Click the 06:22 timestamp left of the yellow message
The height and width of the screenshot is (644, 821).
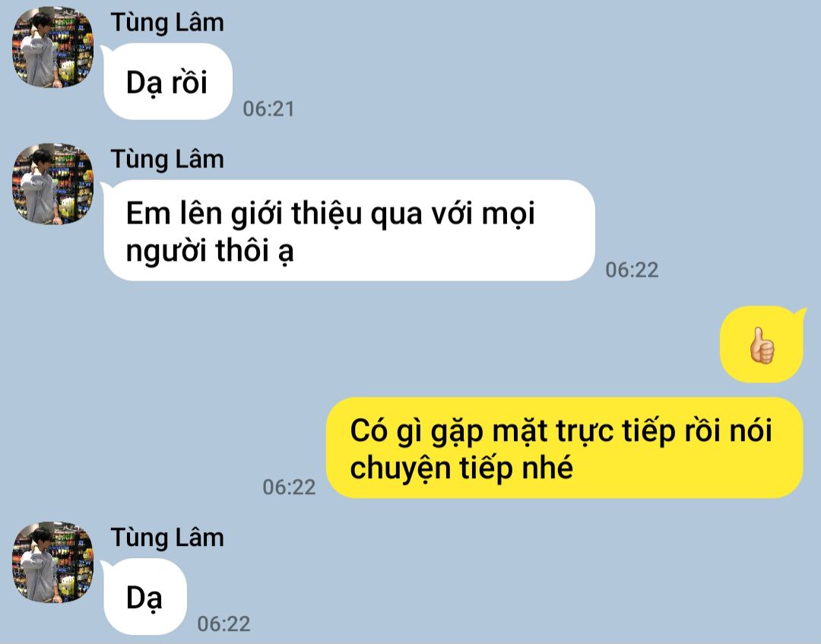pyautogui.click(x=289, y=487)
